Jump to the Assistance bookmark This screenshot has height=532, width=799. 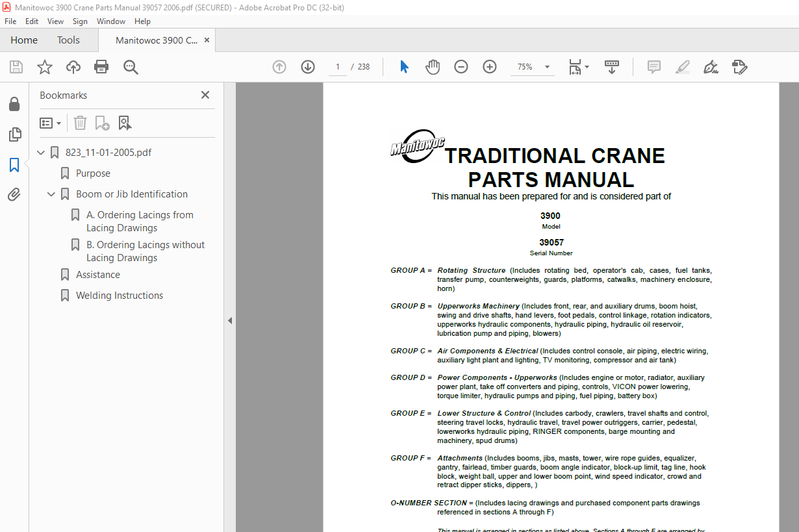[98, 275]
